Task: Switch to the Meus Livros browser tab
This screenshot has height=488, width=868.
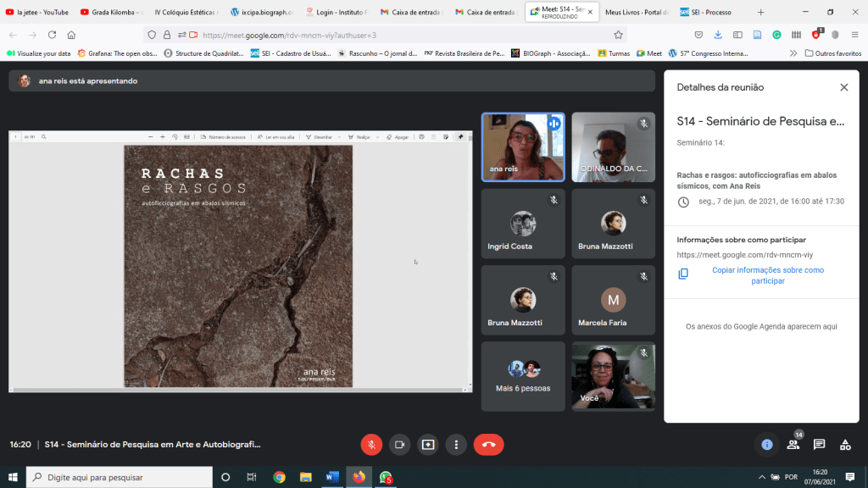Action: [x=636, y=13]
